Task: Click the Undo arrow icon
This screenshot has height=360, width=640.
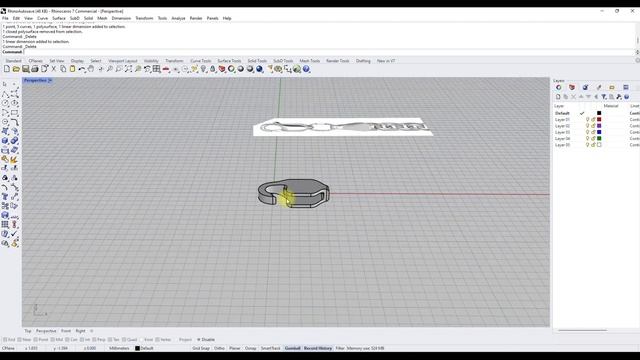Action: point(82,69)
